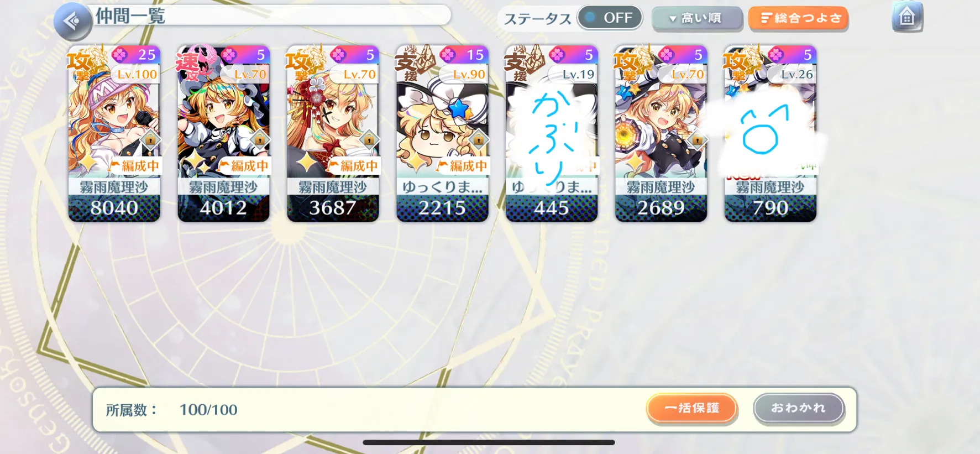
Task: Tap lock icon on 2689 power card
Action: click(698, 140)
